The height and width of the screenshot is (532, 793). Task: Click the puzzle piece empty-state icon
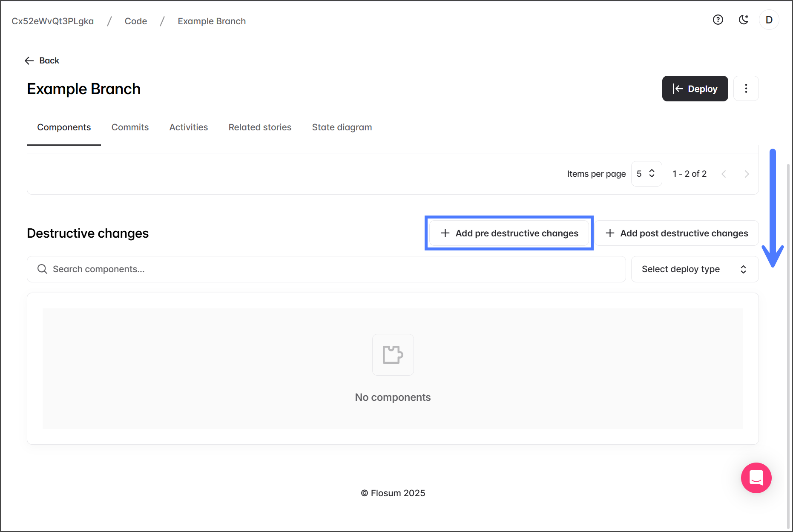[393, 354]
